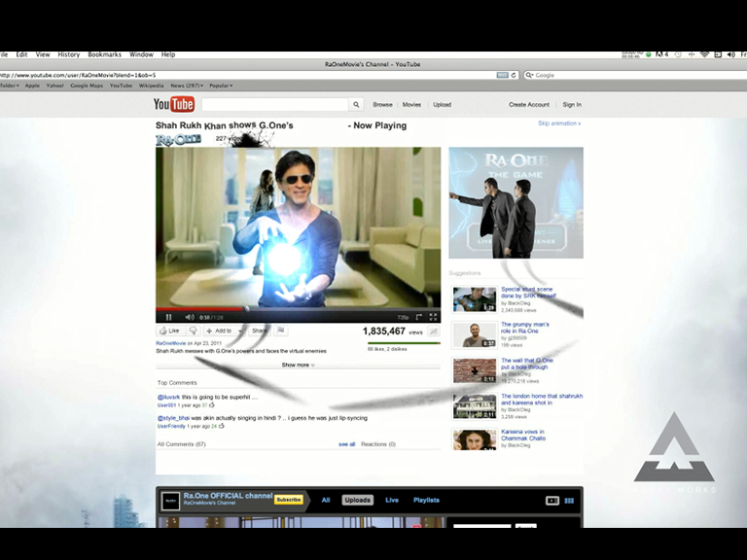Open the Bookmarks menu
The width and height of the screenshot is (747, 560).
point(105,54)
